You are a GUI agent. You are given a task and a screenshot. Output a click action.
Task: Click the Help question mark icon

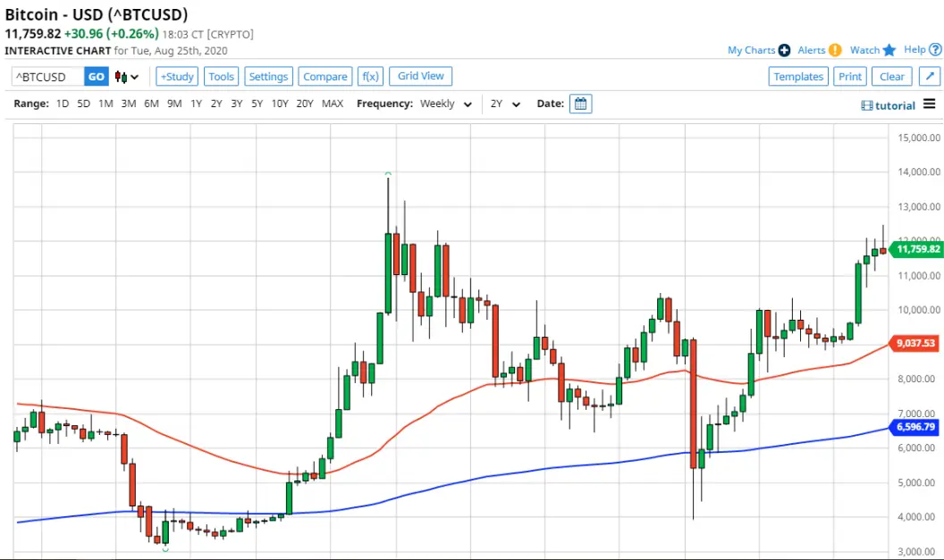pyautogui.click(x=935, y=49)
